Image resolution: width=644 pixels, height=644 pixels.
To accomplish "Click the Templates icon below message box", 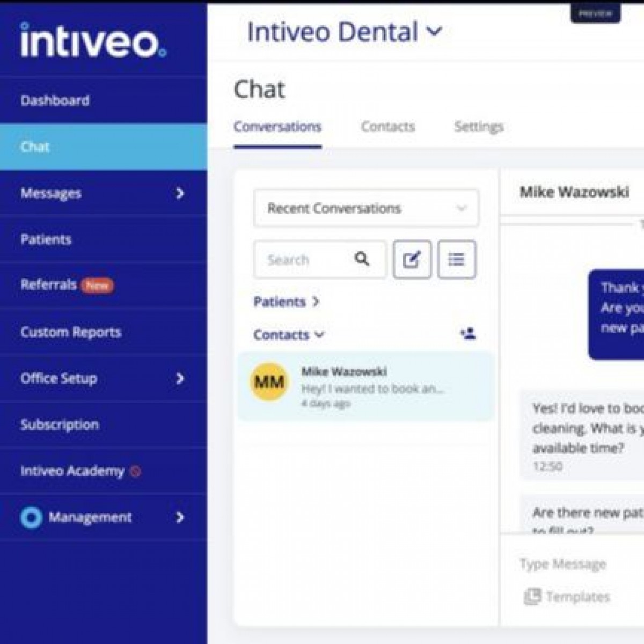I will point(532,596).
